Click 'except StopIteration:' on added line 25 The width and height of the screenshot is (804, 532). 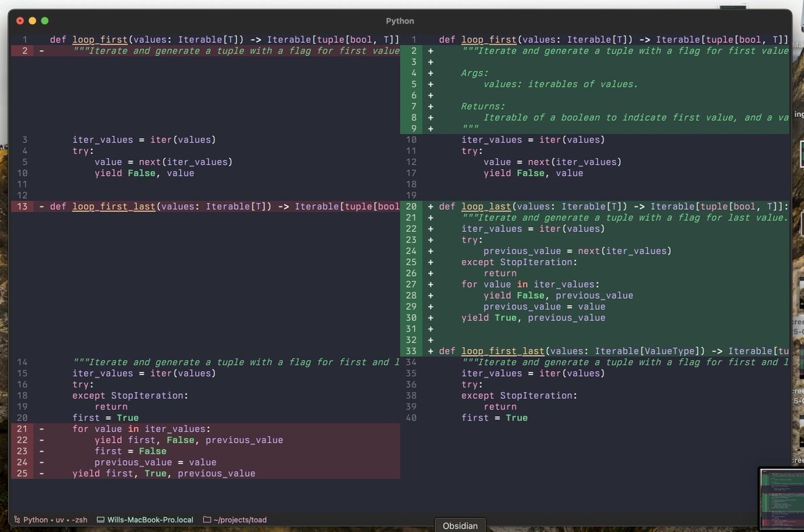tap(519, 262)
